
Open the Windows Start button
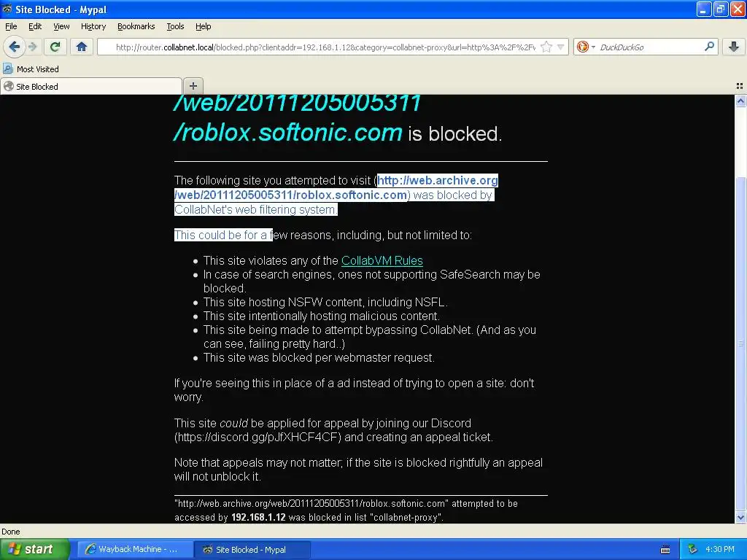click(x=34, y=549)
